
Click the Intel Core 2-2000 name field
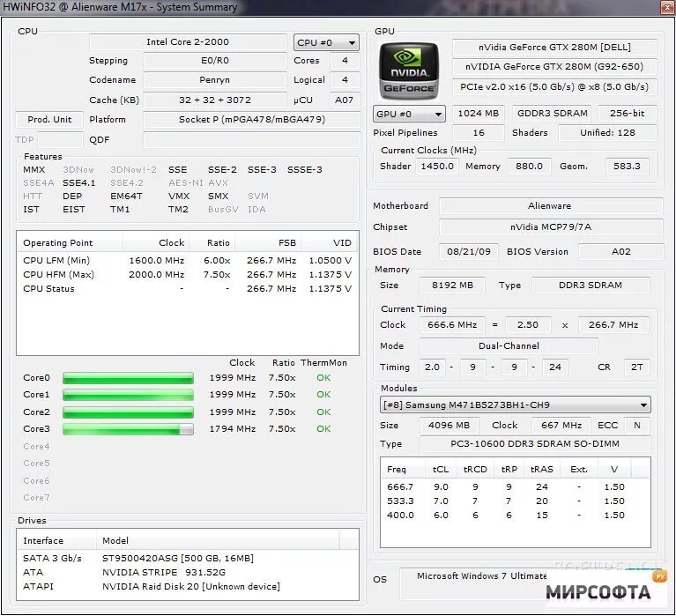(188, 42)
